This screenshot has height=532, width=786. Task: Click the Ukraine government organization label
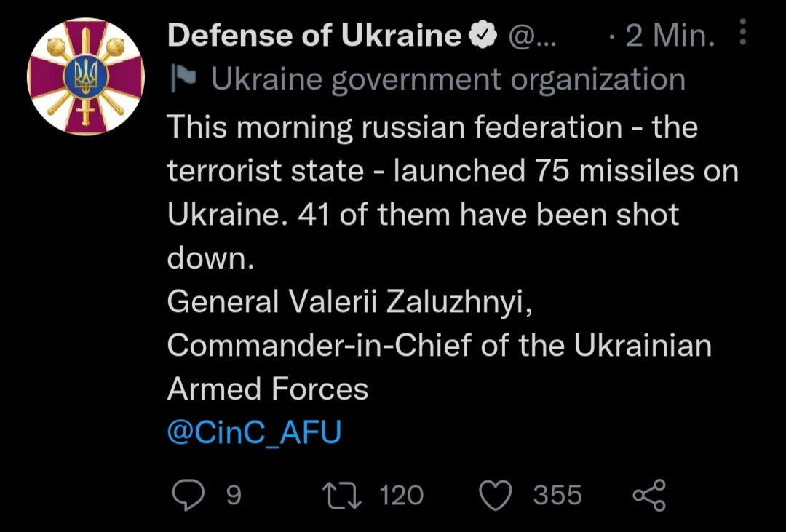pos(448,80)
